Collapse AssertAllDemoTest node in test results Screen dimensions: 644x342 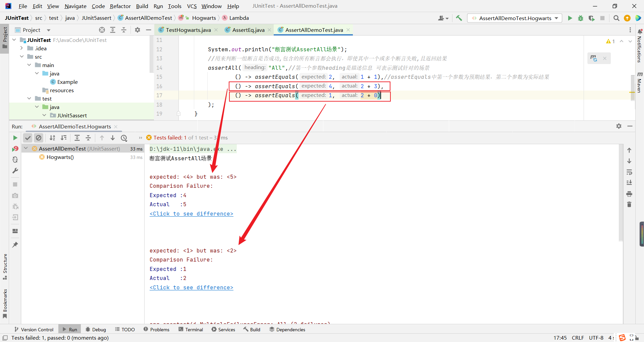coord(26,148)
